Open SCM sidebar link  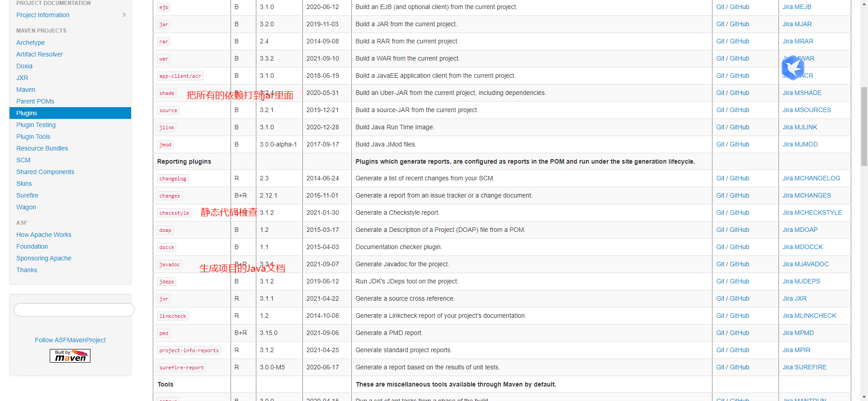tap(24, 160)
